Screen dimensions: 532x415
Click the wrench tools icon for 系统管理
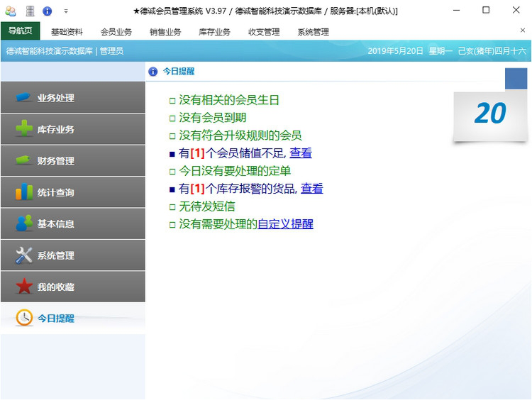point(24,255)
